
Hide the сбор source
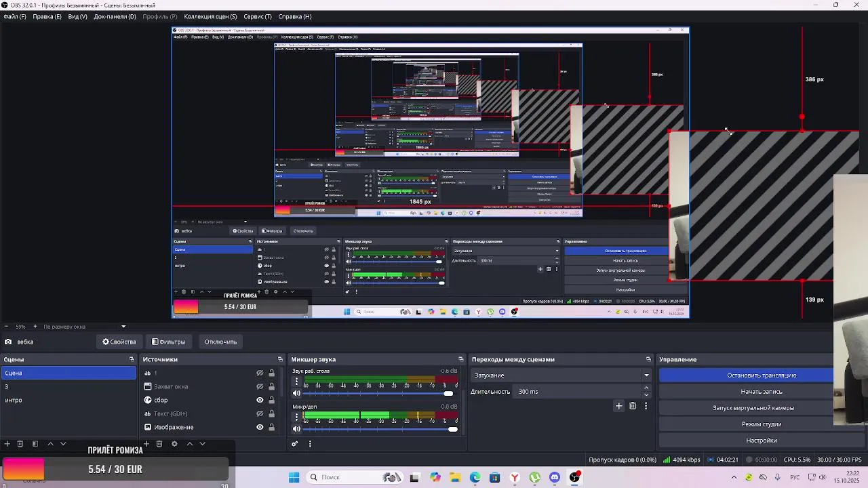[260, 400]
